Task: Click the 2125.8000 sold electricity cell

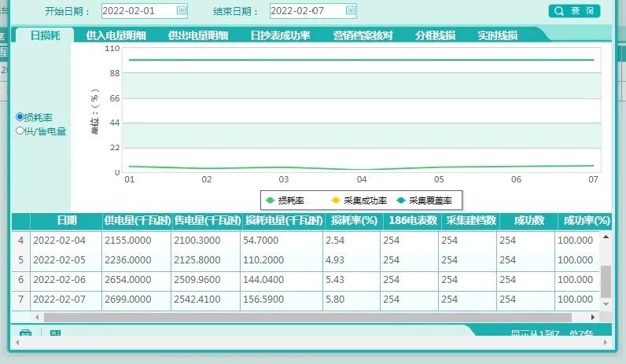Action: 205,259
